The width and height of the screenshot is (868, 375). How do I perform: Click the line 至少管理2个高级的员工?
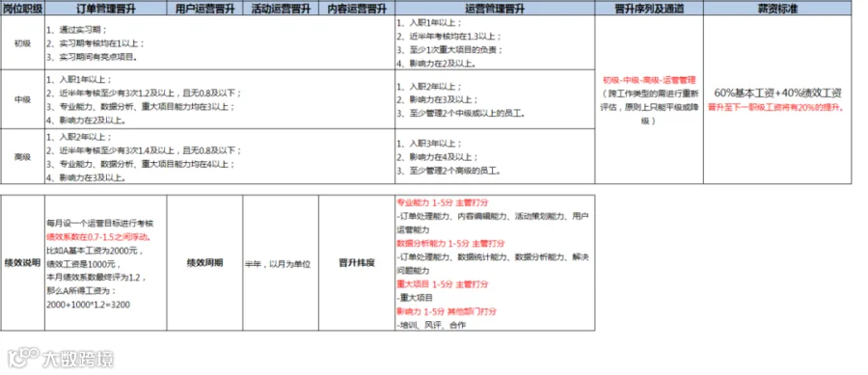point(448,171)
